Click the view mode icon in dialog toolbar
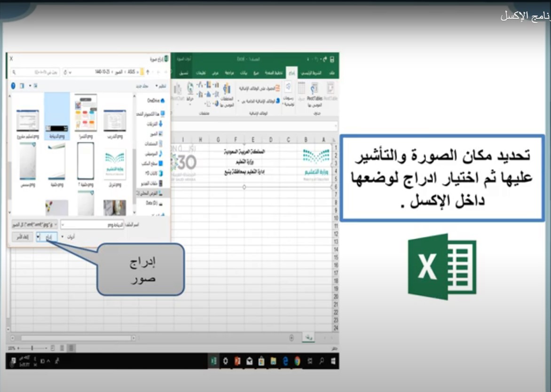This screenshot has height=392, width=551. coord(35,86)
